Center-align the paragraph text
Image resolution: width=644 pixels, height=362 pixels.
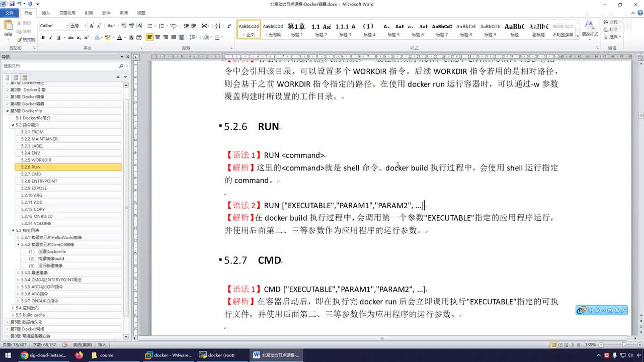pos(158,37)
